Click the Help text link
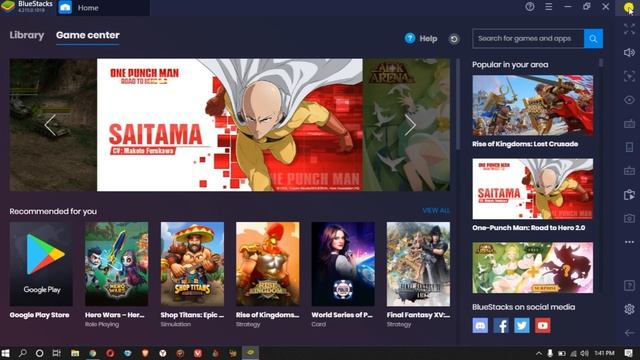The width and height of the screenshot is (640, 360). click(x=428, y=39)
